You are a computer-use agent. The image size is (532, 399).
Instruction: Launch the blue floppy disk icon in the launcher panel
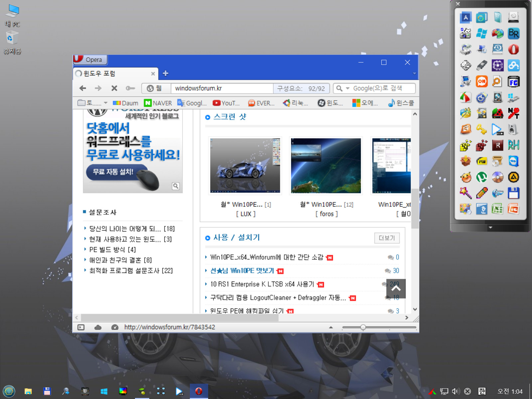pos(513,193)
